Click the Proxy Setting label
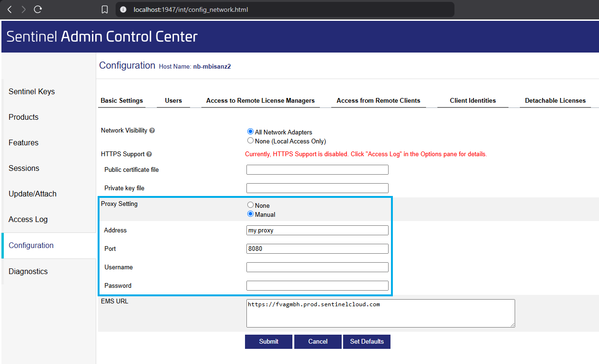 click(119, 204)
